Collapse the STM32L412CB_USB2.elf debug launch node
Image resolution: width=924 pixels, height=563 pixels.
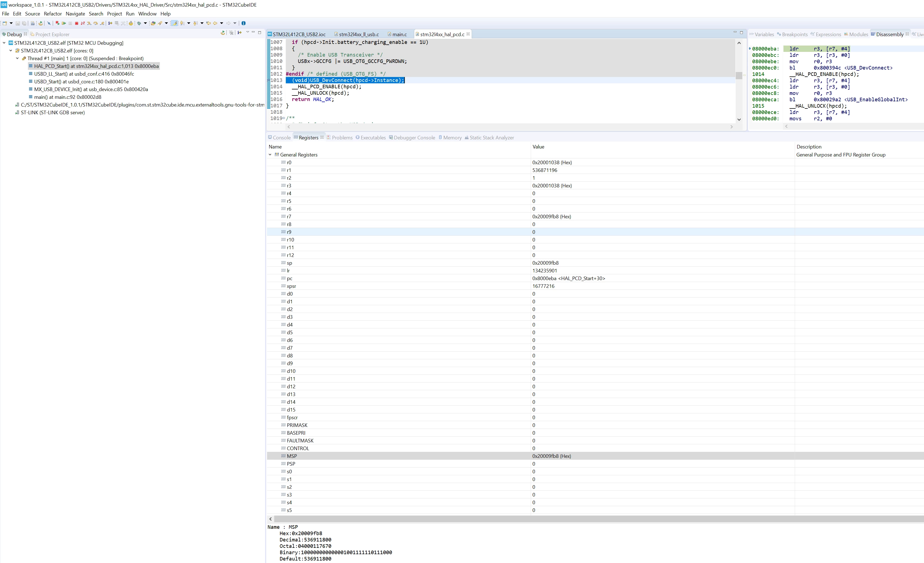click(x=4, y=43)
